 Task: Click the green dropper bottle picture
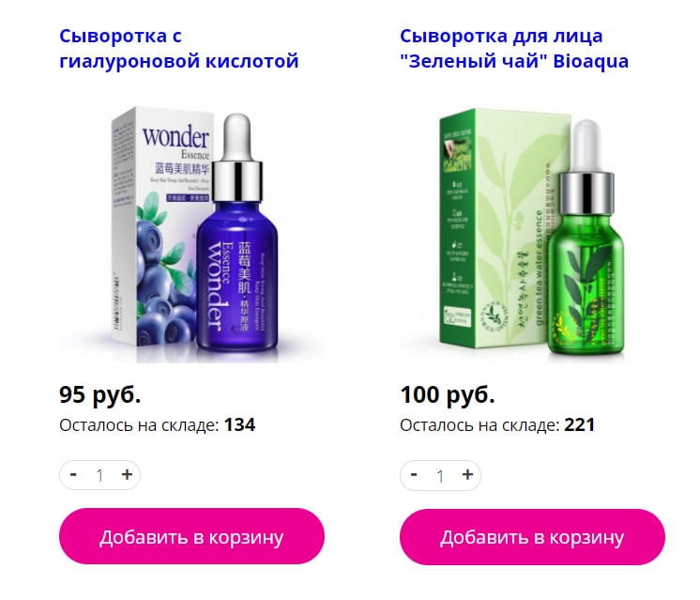(x=586, y=239)
